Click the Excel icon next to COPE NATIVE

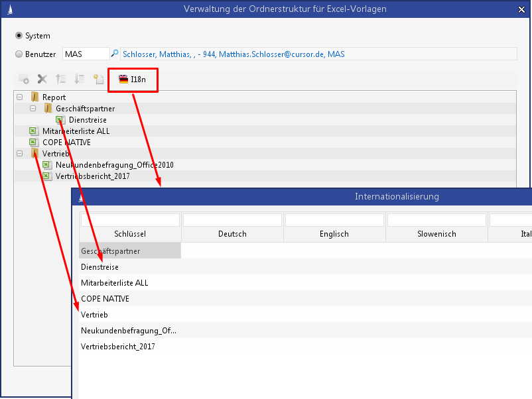click(33, 142)
